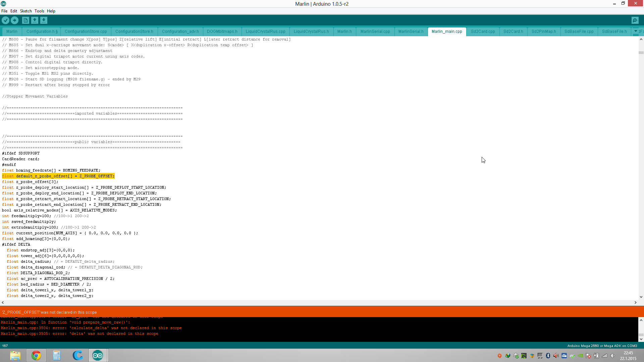This screenshot has width=644, height=362.
Task: Click the Action Center flag tray icon
Action: [588, 356]
